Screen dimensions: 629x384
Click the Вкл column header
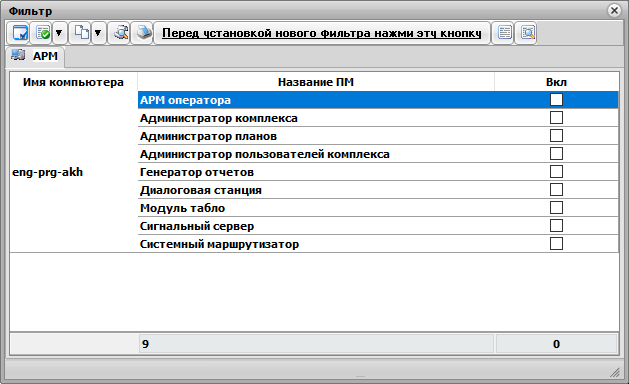pyautogui.click(x=556, y=82)
